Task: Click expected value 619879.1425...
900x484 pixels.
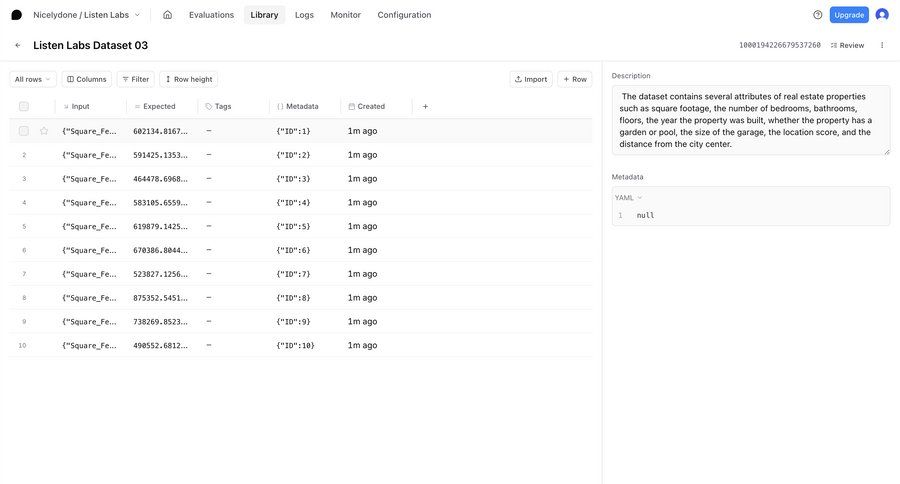Action: click(161, 226)
